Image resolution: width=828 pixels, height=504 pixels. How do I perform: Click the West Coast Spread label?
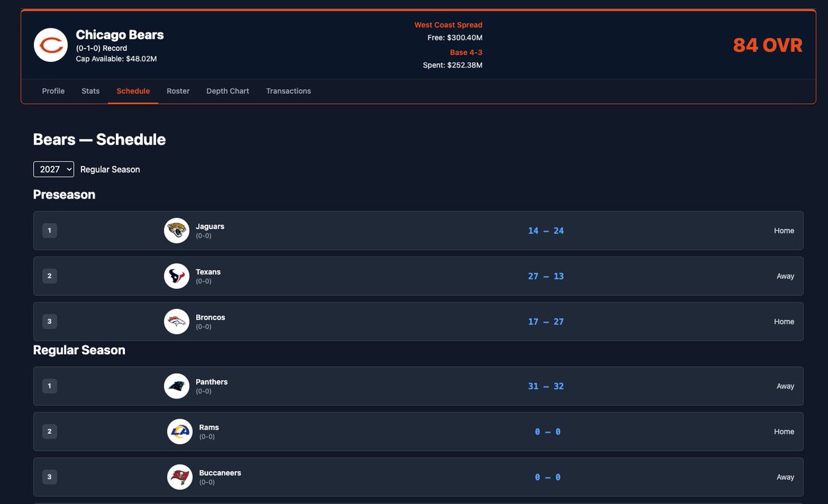click(448, 25)
